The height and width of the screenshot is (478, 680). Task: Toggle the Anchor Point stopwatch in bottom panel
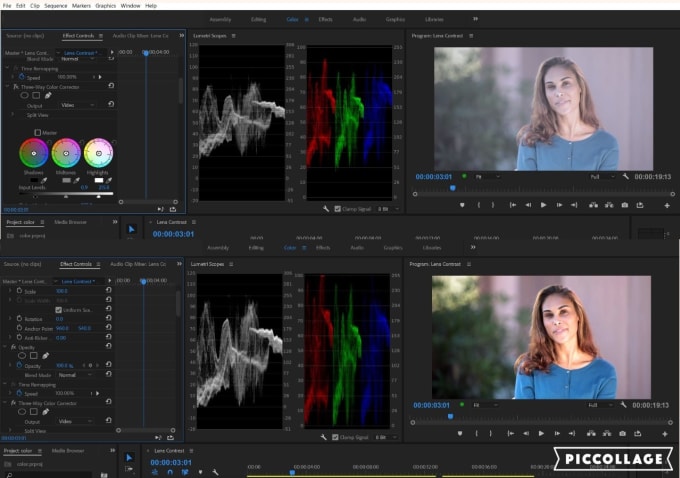point(19,328)
